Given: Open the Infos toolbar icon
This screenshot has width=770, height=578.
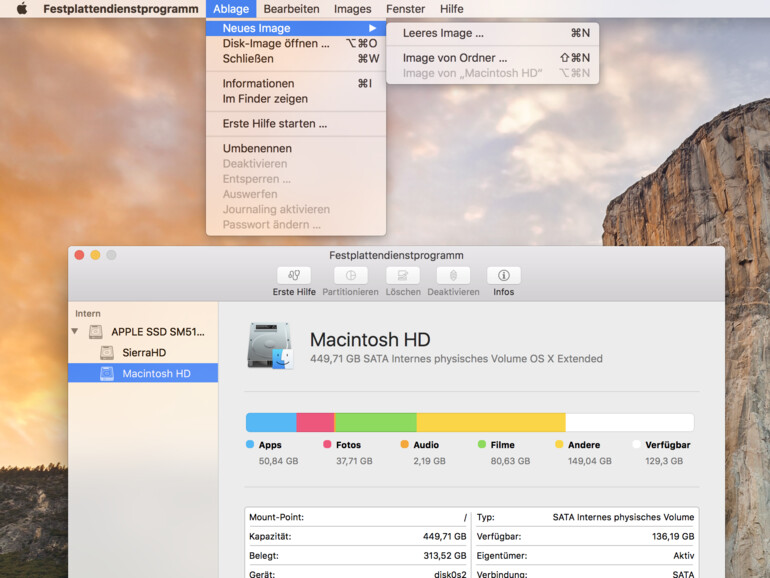Looking at the screenshot, I should pyautogui.click(x=503, y=276).
